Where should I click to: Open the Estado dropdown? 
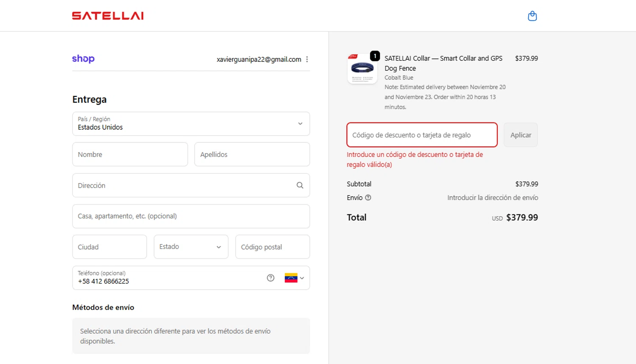point(191,247)
